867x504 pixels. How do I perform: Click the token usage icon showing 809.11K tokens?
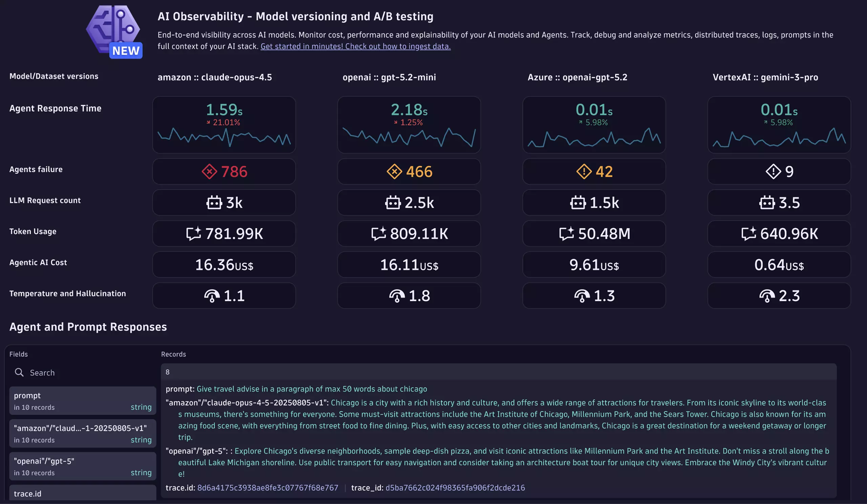tap(379, 233)
